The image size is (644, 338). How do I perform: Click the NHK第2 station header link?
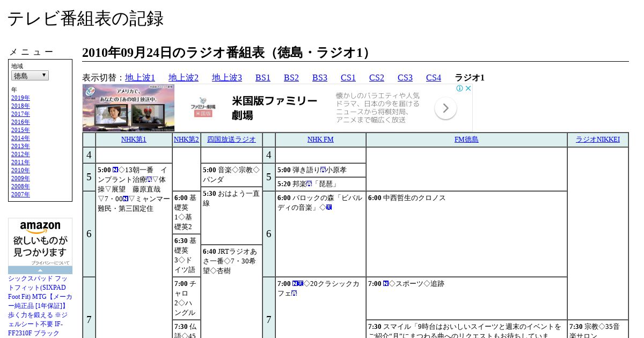tap(186, 139)
